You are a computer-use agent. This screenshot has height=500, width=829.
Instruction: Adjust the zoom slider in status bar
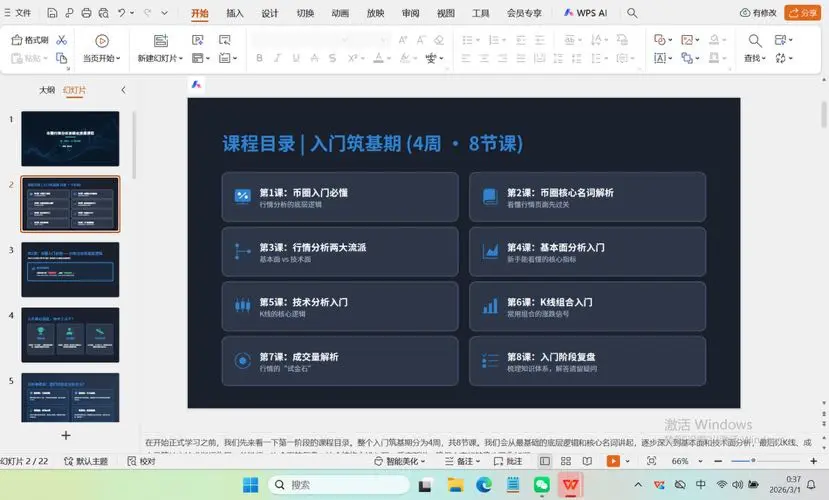752,461
